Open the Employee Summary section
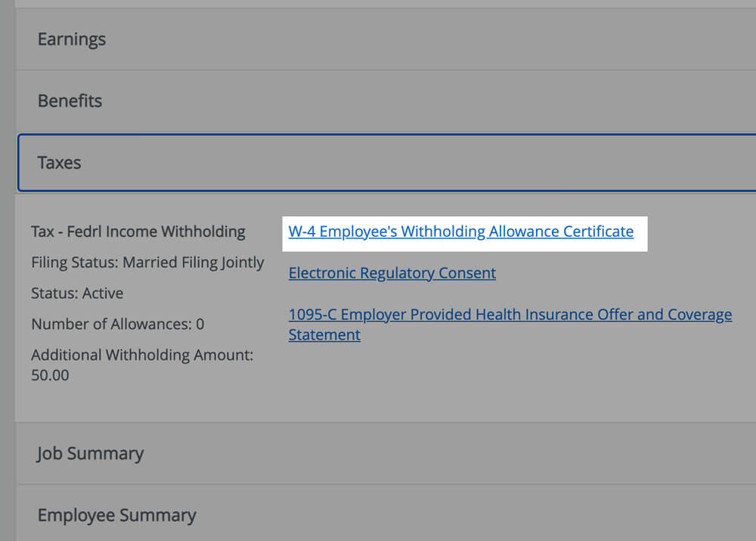Image resolution: width=756 pixels, height=541 pixels. click(x=378, y=515)
